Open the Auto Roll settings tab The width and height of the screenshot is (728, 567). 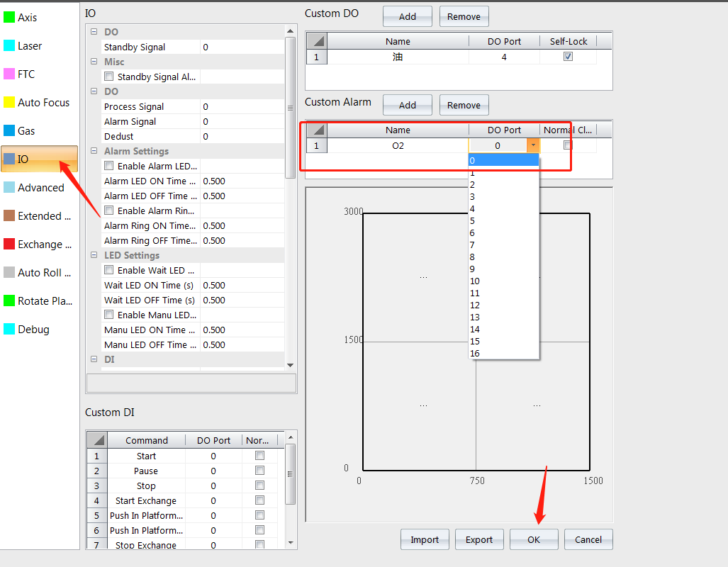[44, 272]
